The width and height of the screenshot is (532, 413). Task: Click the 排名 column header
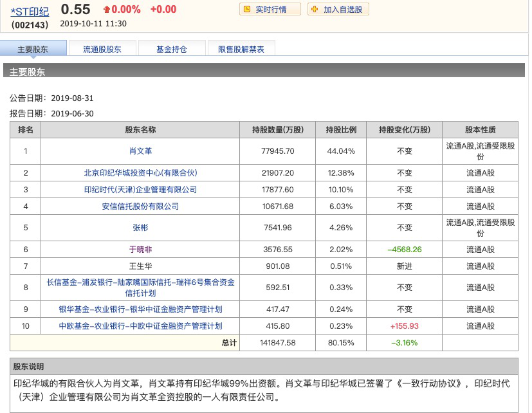pyautogui.click(x=26, y=130)
